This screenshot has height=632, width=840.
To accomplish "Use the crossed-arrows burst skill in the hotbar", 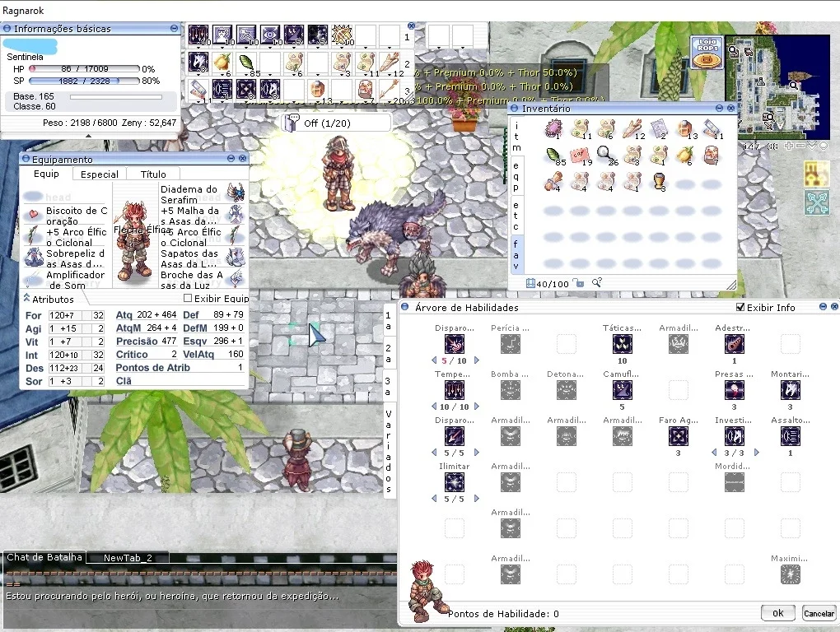I will [x=341, y=35].
